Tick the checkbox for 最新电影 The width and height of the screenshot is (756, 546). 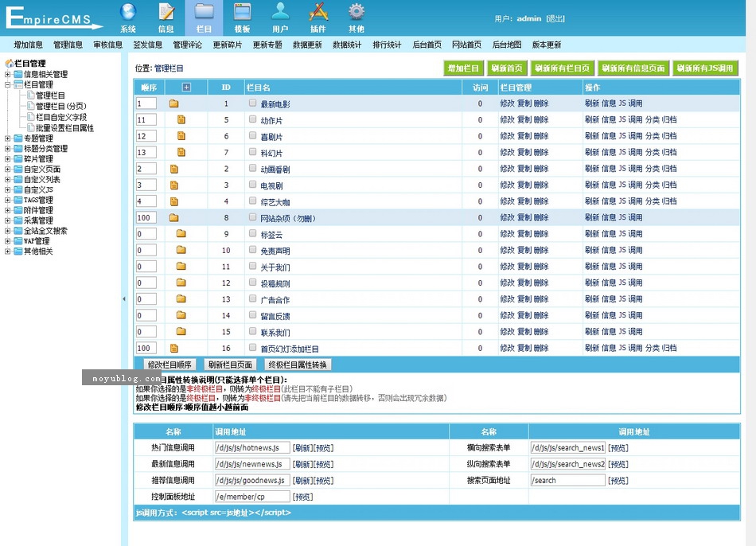(252, 103)
